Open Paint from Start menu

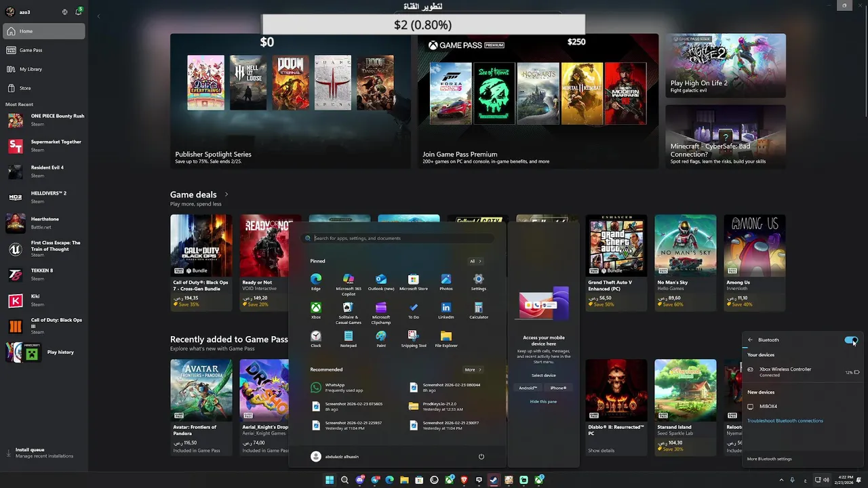click(x=381, y=339)
